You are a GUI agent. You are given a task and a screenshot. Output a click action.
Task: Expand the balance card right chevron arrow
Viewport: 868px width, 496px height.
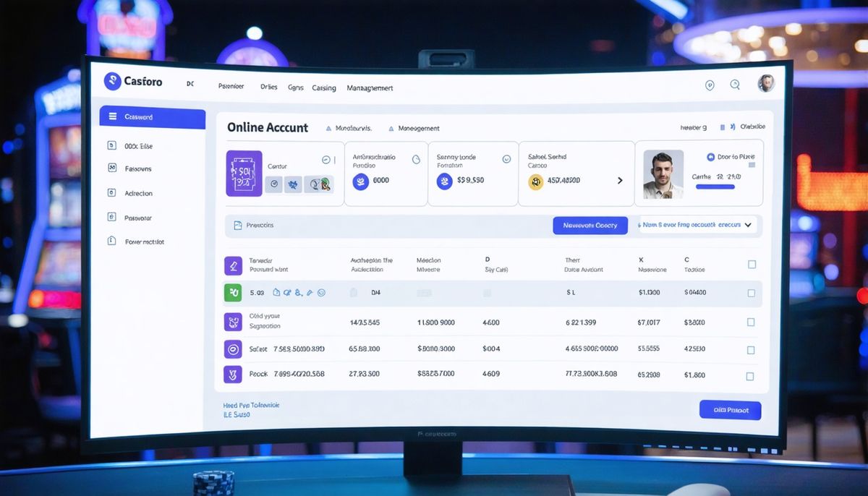coord(620,181)
